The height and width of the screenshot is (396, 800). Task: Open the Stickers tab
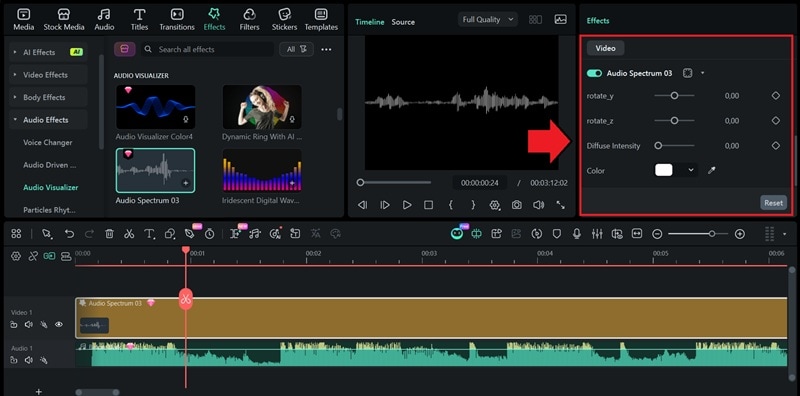(x=285, y=20)
